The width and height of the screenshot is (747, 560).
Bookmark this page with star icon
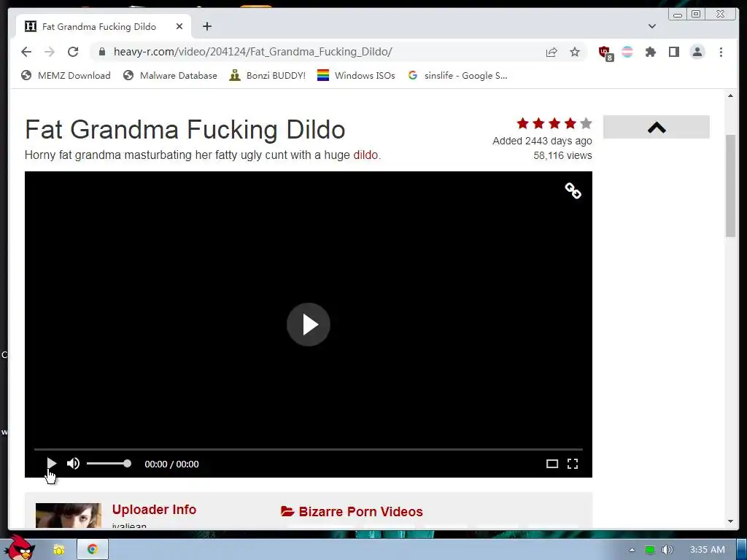point(575,52)
